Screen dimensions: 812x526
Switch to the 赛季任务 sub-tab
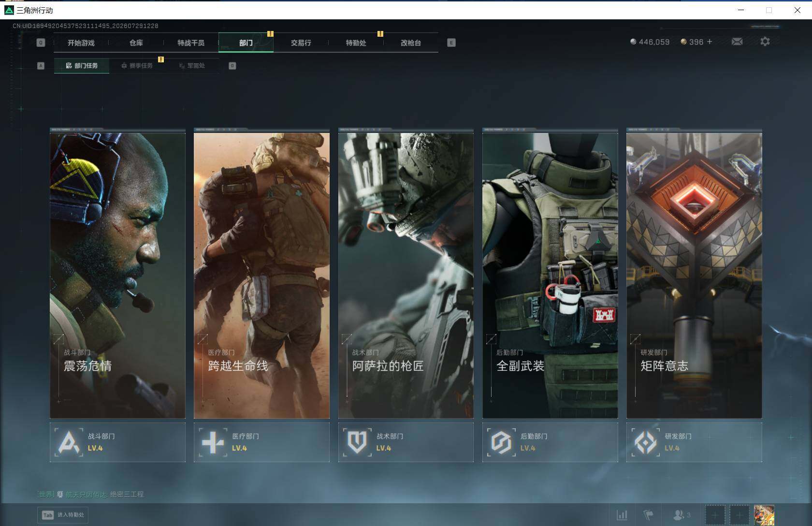(x=137, y=65)
